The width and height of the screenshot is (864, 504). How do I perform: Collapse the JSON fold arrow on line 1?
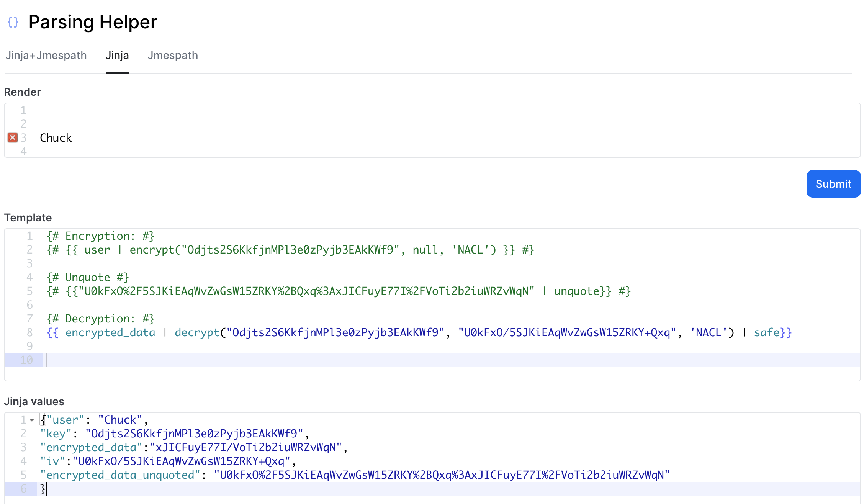point(32,420)
